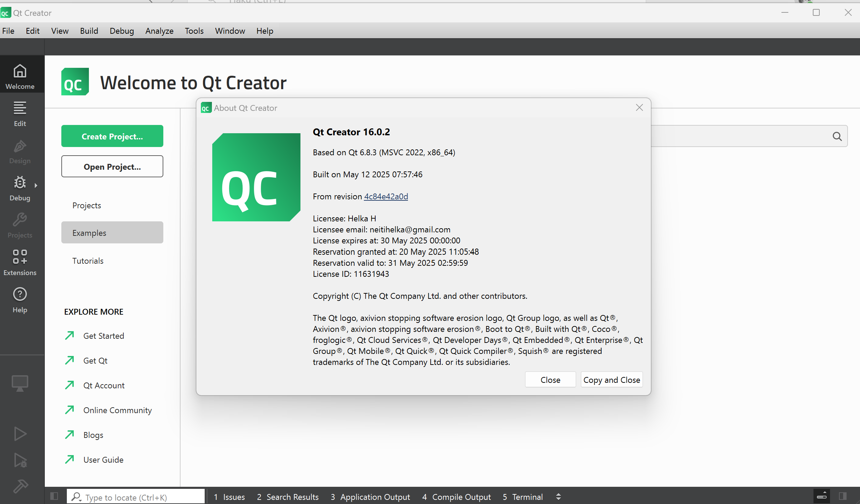Image resolution: width=860 pixels, height=504 pixels.
Task: Click the Open Project button
Action: [x=112, y=167]
